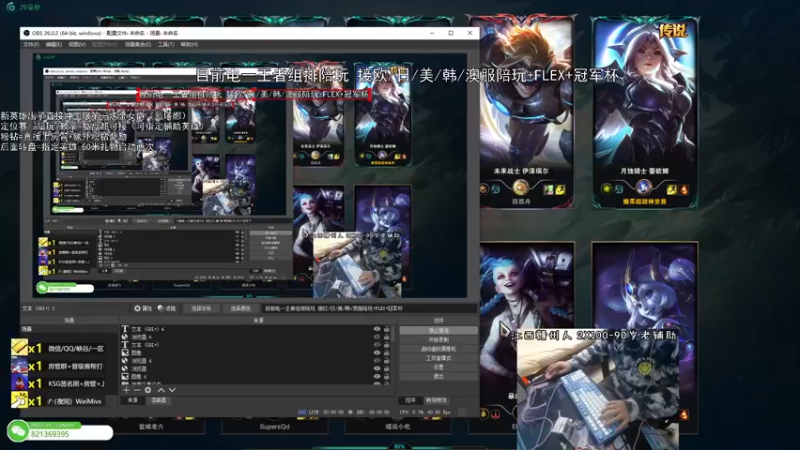Click the 暗语小鸣 player name
The width and height of the screenshot is (800, 450).
[x=398, y=427]
